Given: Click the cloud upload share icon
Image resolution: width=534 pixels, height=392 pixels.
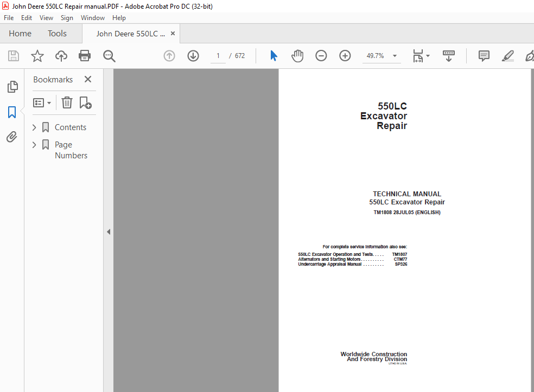Looking at the screenshot, I should coord(61,55).
